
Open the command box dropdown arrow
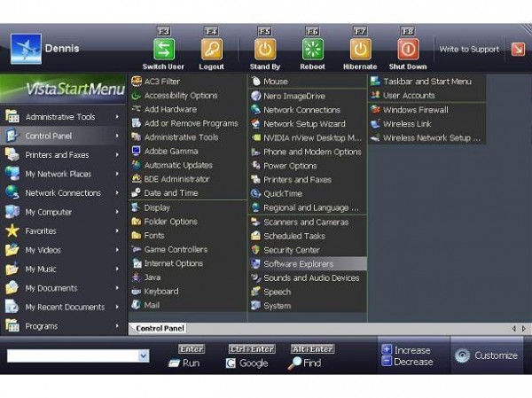[x=144, y=356]
